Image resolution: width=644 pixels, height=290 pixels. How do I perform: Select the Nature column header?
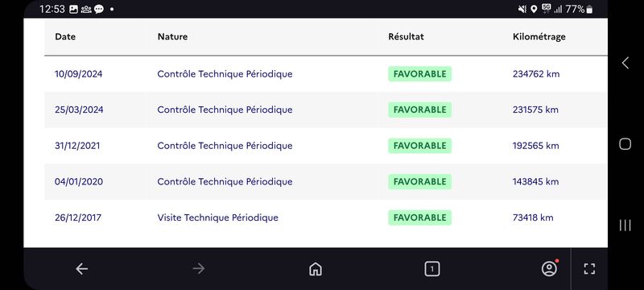pyautogui.click(x=172, y=36)
